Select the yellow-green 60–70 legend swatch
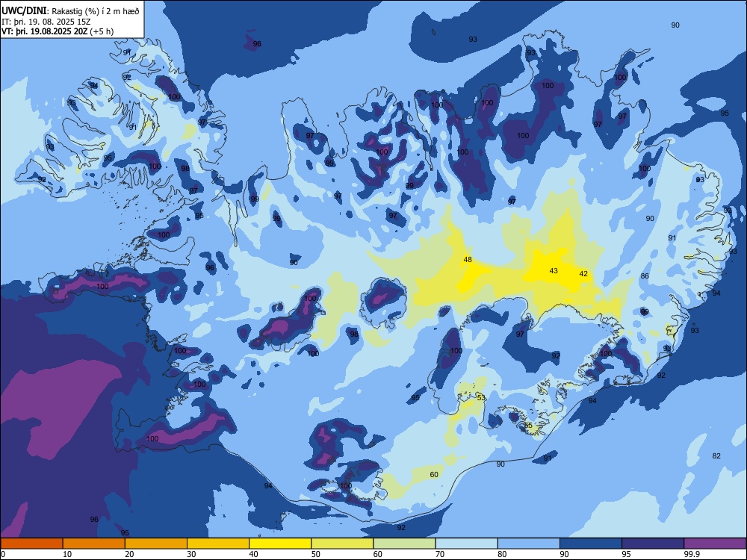The width and height of the screenshot is (747, 560). pyautogui.click(x=404, y=544)
